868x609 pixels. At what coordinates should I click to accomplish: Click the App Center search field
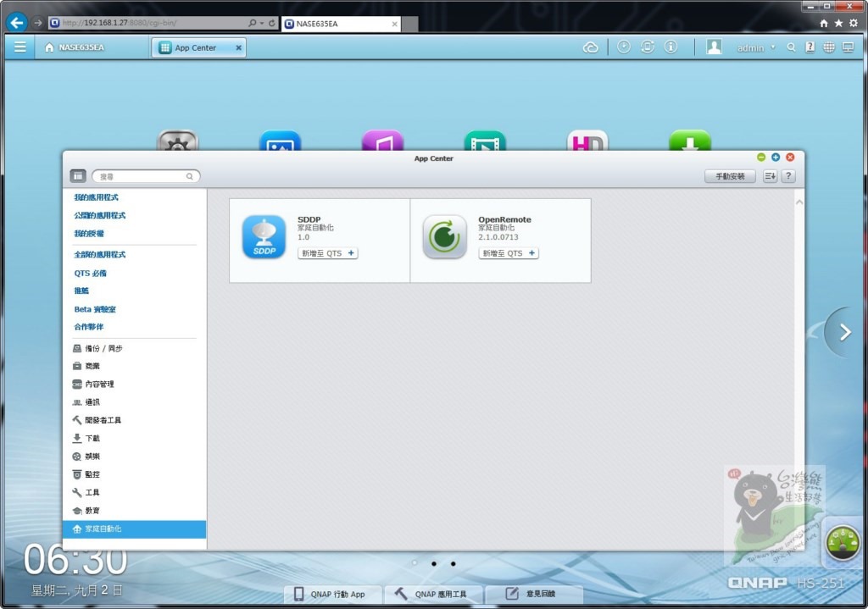146,176
